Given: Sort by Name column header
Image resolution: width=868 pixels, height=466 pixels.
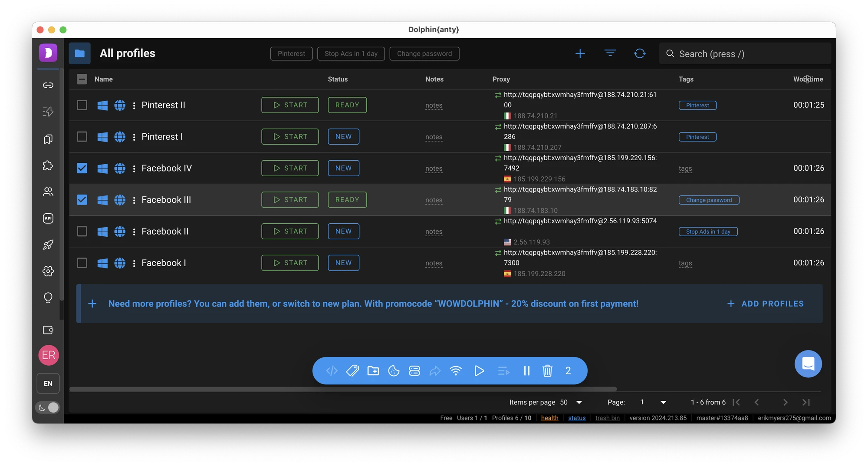Looking at the screenshot, I should (104, 79).
